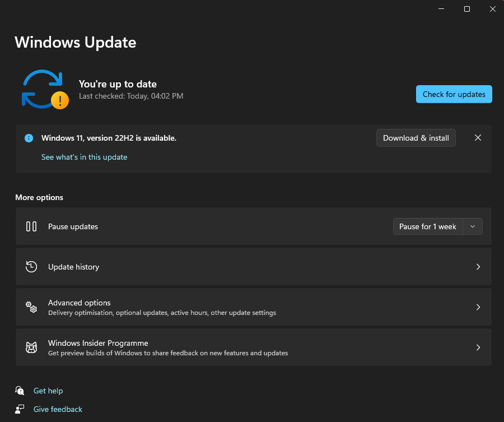This screenshot has width=504, height=422.
Task: Click Get preview builds of Windows description
Action: [168, 353]
